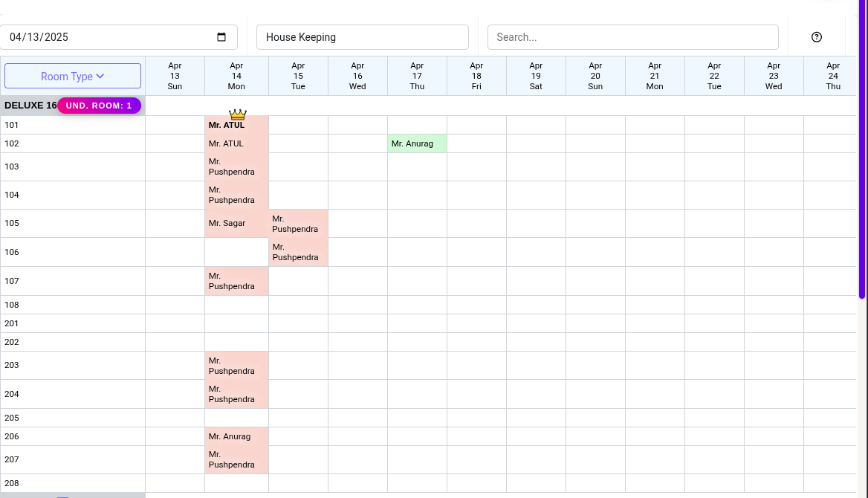Collapse the DELUXE 16 section header
The height and width of the screenshot is (498, 868).
point(30,106)
